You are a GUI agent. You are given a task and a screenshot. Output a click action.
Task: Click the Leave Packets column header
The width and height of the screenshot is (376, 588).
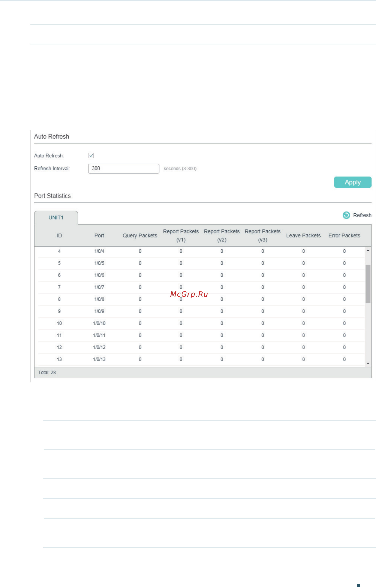(x=303, y=236)
